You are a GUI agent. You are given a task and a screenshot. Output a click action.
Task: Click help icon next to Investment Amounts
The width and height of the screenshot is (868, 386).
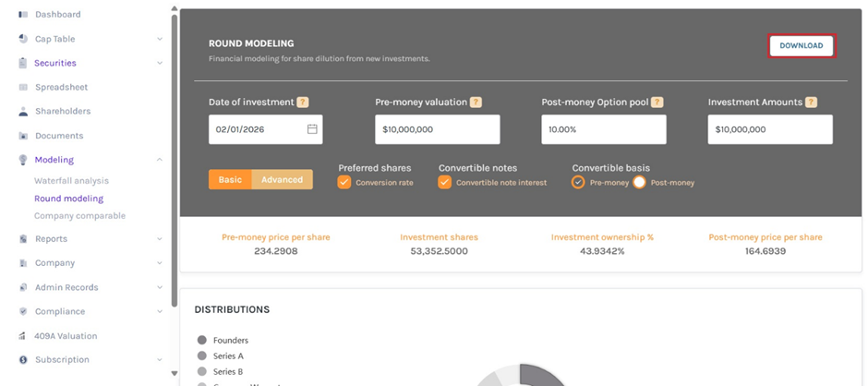(x=811, y=103)
